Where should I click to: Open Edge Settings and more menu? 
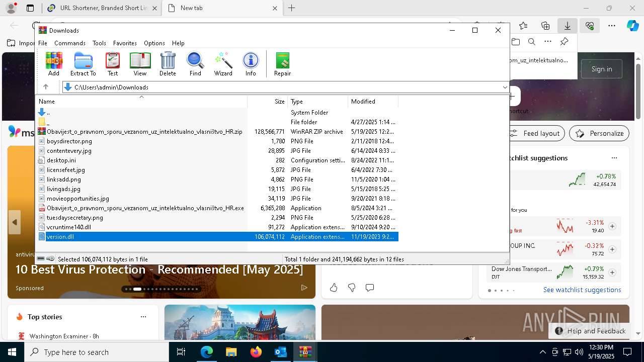612,26
